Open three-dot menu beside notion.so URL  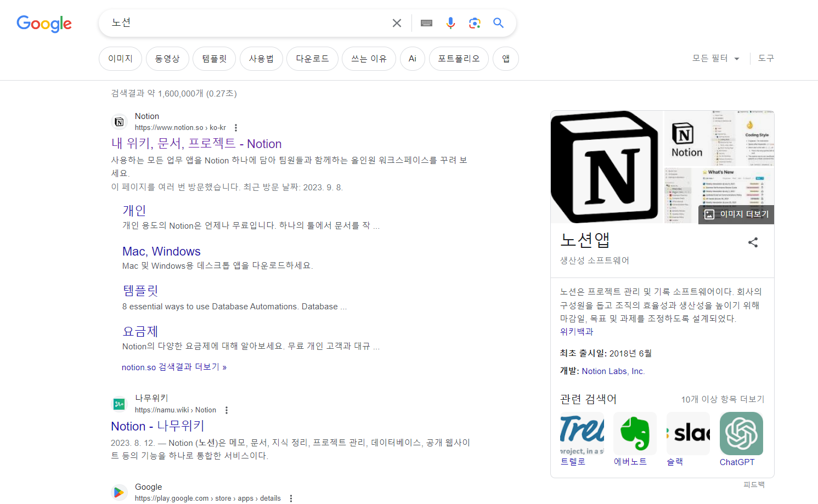click(236, 128)
